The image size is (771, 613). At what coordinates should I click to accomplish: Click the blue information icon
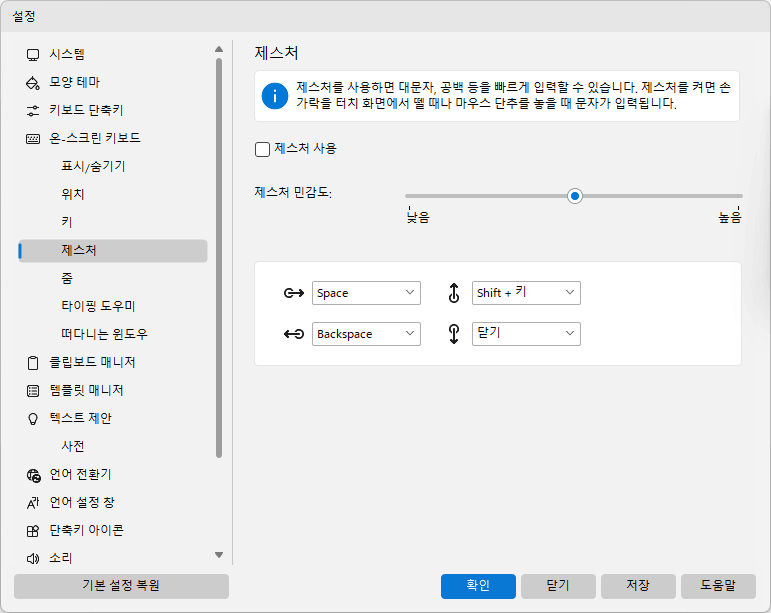[x=275, y=95]
